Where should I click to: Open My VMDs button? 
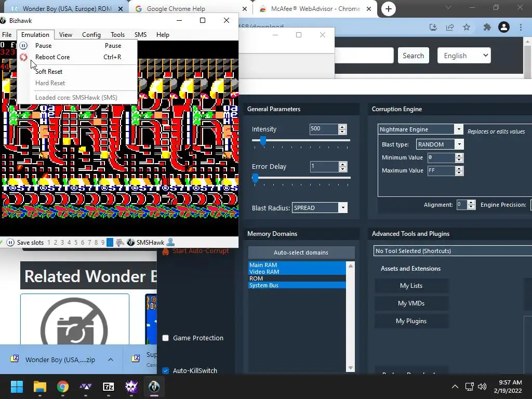tap(411, 303)
